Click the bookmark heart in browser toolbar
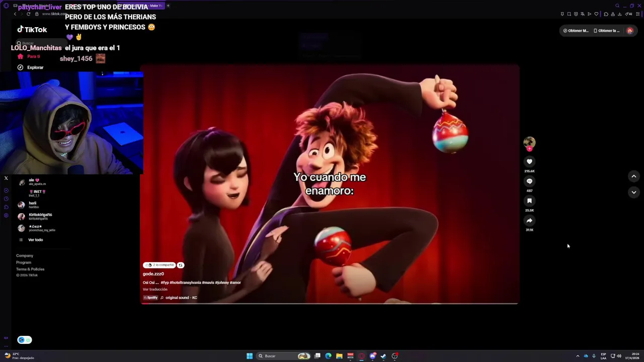The width and height of the screenshot is (644, 362). pyautogui.click(x=596, y=14)
